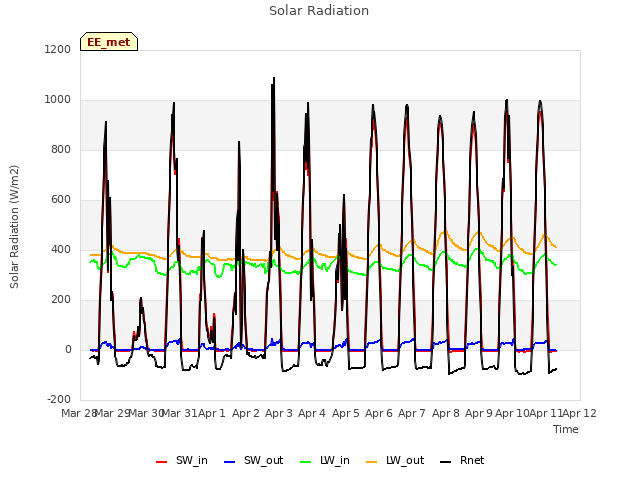Toggle the LW_in legend entry
640x480 pixels.
click(325, 461)
